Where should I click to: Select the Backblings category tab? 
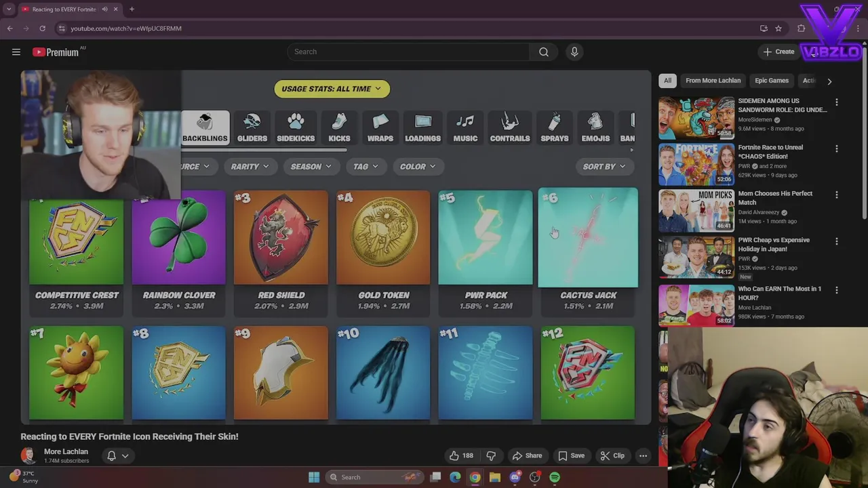point(205,128)
